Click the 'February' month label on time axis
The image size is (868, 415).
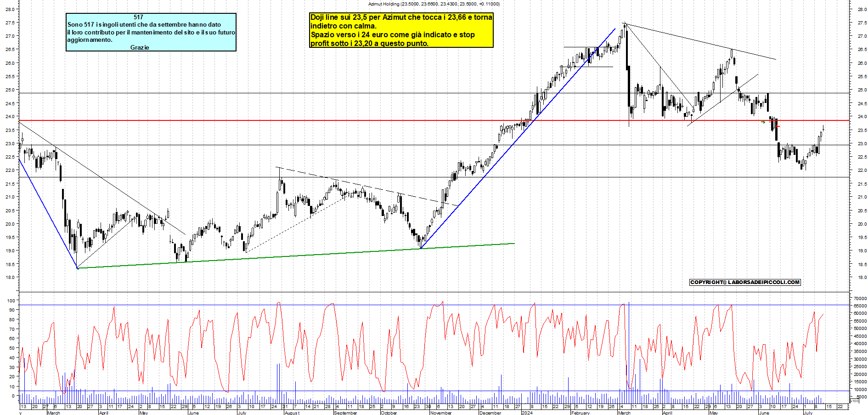click(x=580, y=413)
